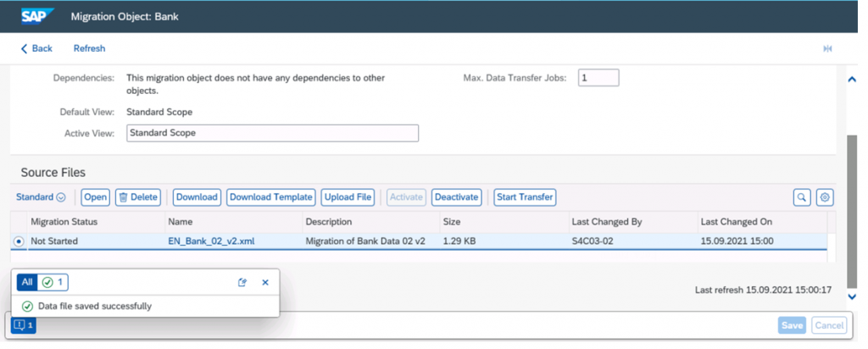The height and width of the screenshot is (349, 868).
Task: Click the message popover edit icon
Action: [242, 283]
